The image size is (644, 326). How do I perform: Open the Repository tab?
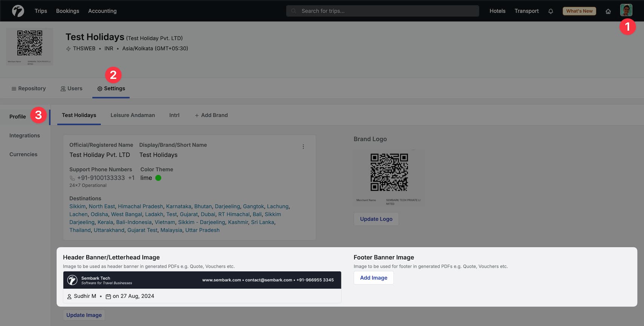[x=29, y=89]
